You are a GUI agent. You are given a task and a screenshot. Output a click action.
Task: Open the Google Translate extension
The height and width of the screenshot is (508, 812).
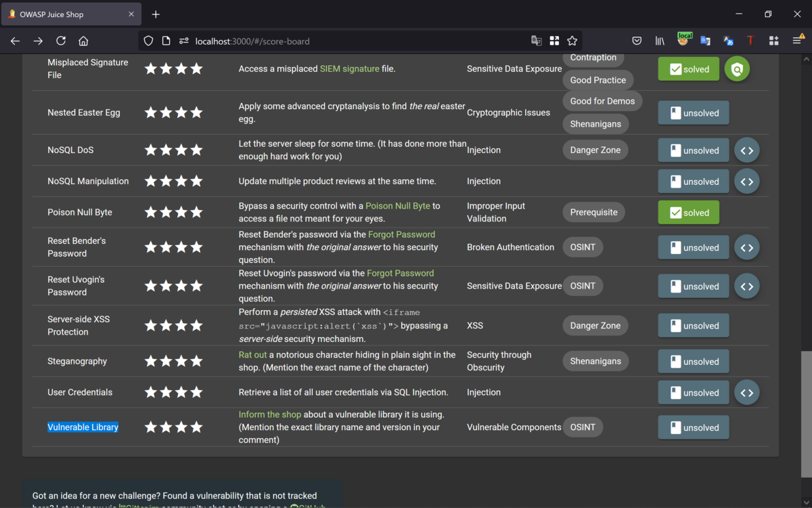[705, 41]
